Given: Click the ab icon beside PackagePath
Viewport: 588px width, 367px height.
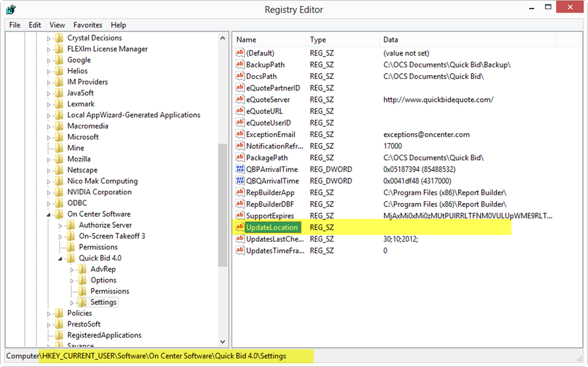Looking at the screenshot, I should point(240,157).
